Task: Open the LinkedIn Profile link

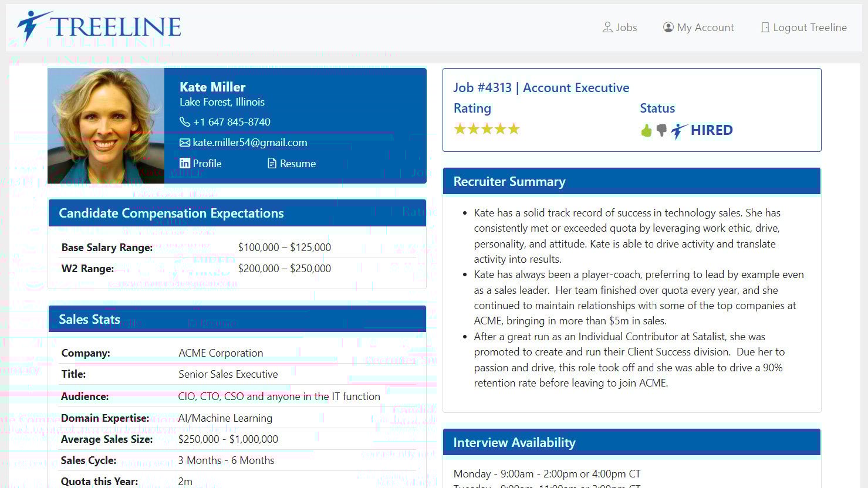Action: (207, 164)
